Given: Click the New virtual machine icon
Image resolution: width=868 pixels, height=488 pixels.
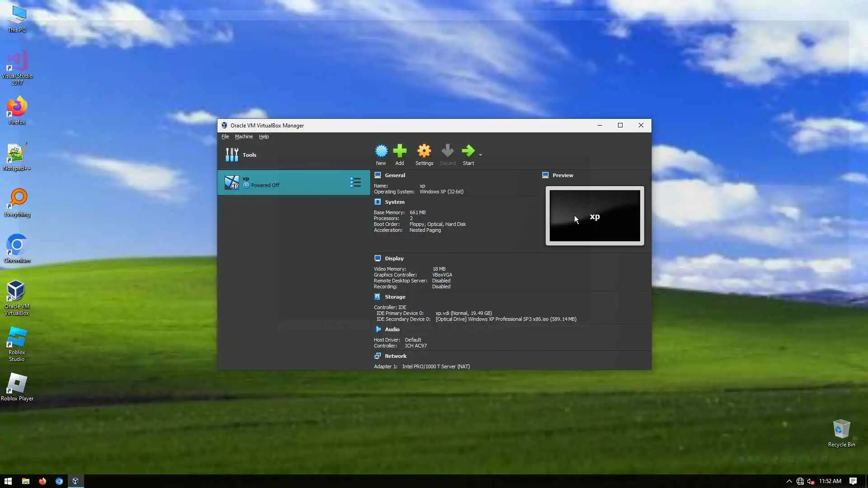Looking at the screenshot, I should 381,151.
